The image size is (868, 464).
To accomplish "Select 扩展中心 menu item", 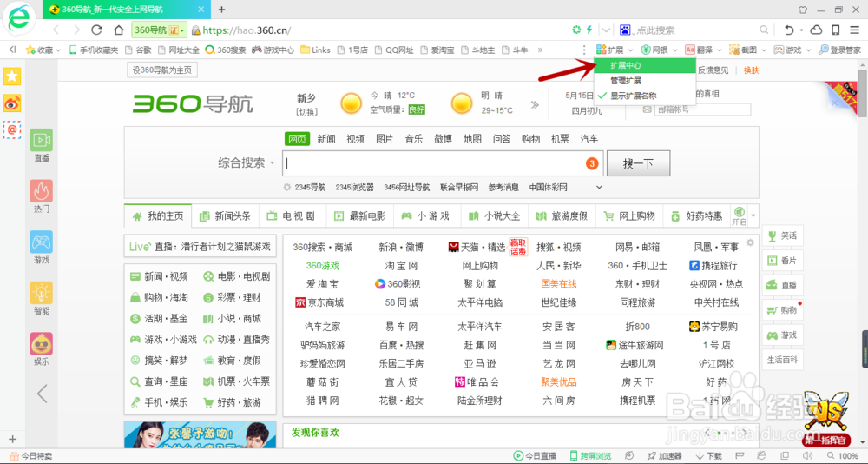I will click(x=645, y=65).
